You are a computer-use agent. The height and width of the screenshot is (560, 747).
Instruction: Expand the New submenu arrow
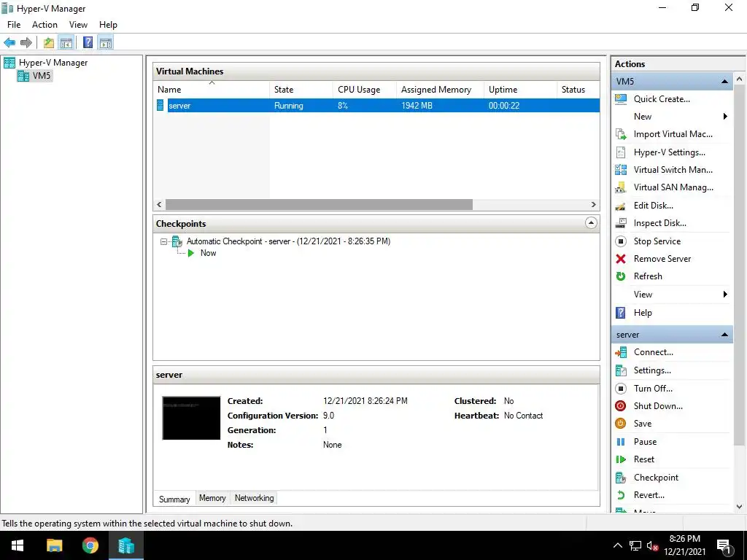click(x=725, y=117)
